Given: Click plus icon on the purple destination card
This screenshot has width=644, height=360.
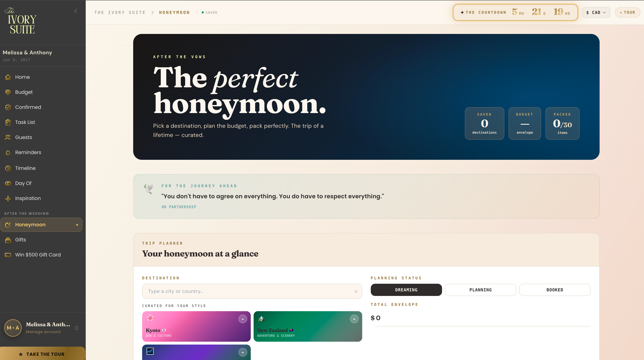Looking at the screenshot, I should [243, 352].
